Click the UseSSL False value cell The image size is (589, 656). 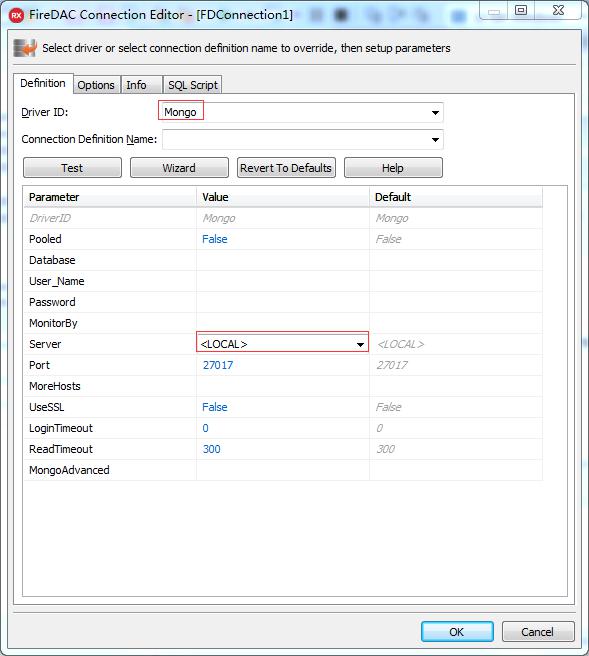click(283, 407)
